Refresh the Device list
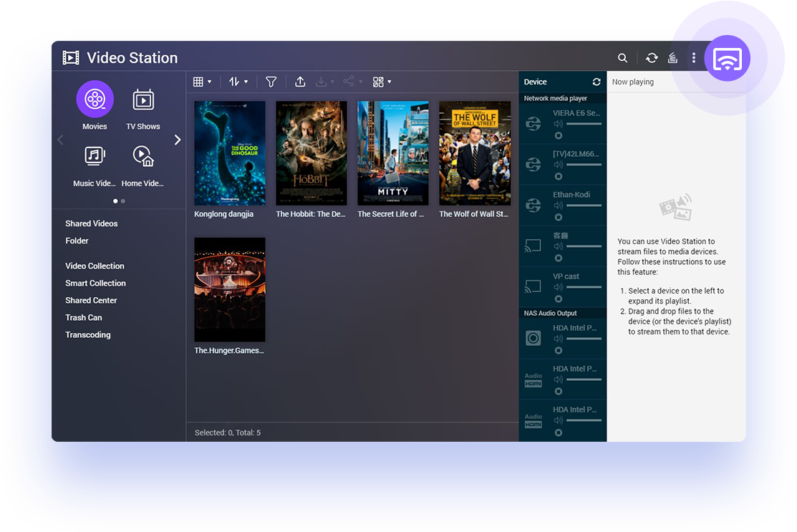The height and width of the screenshot is (532, 797). click(596, 82)
